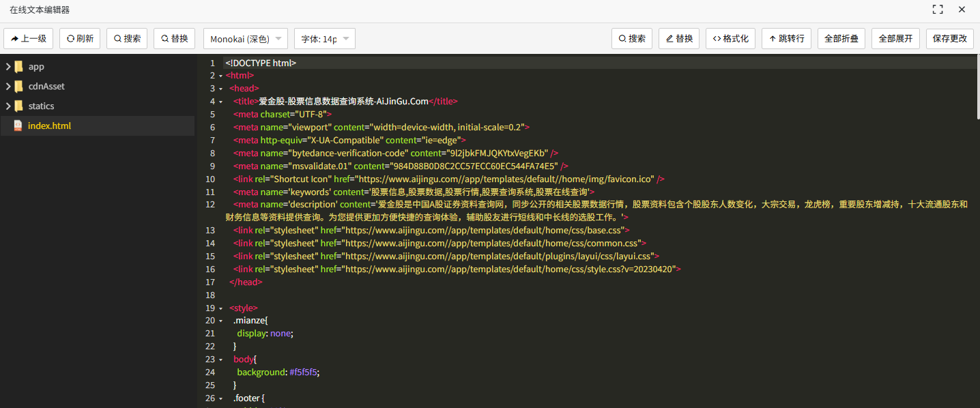Go up one level with 上一级 button
Image resolution: width=980 pixels, height=408 pixels.
click(x=29, y=39)
